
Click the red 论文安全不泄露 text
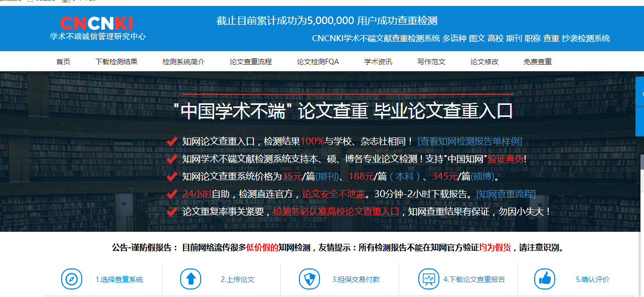(333, 194)
